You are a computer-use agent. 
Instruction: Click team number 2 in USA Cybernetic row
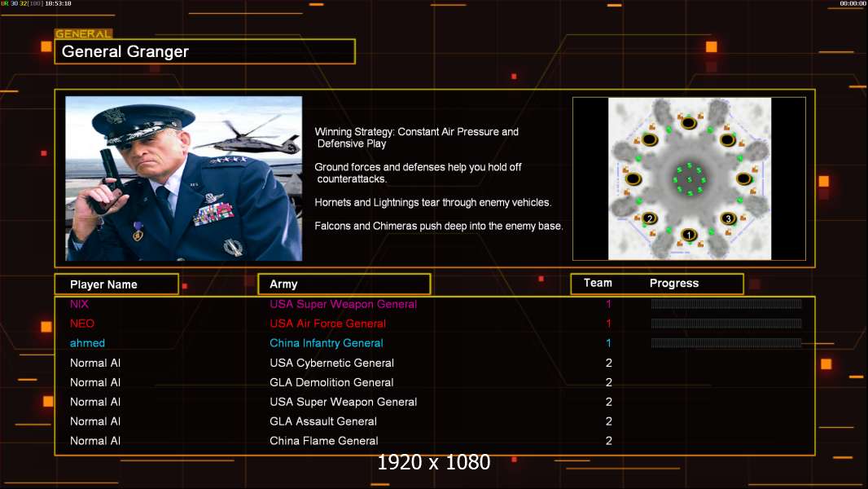[609, 363]
